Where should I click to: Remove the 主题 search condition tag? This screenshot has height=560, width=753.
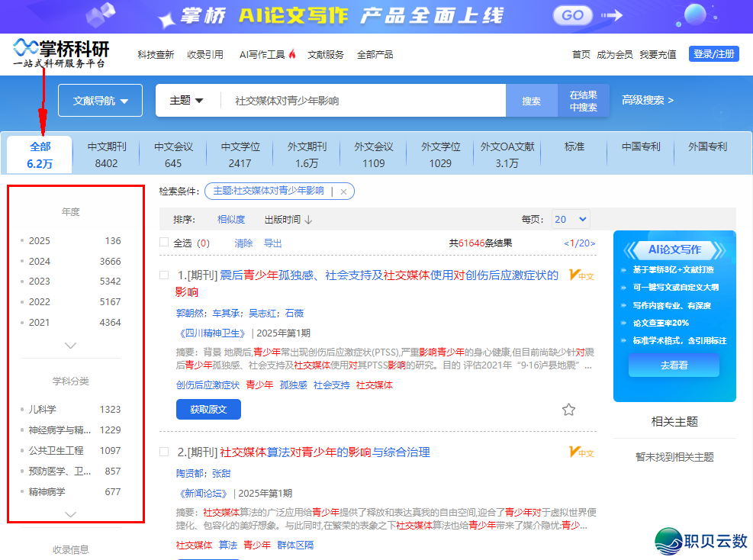(343, 191)
